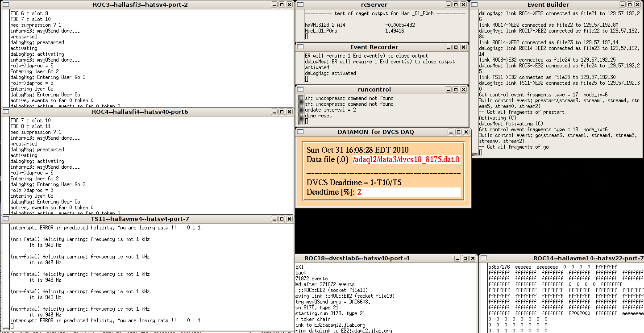Click the runcontrol terminal scrollbar thumb
This screenshot has height=333, width=644.
click(301, 109)
